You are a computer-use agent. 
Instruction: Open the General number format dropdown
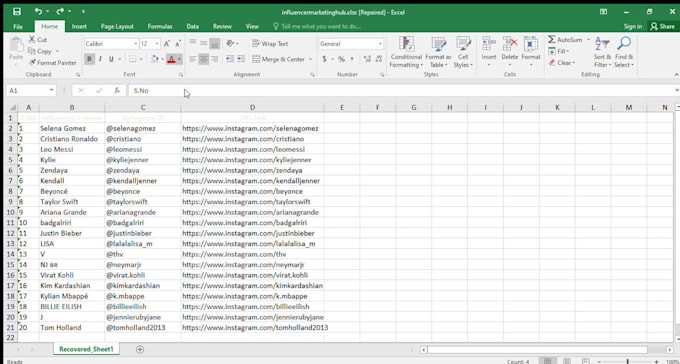click(380, 44)
